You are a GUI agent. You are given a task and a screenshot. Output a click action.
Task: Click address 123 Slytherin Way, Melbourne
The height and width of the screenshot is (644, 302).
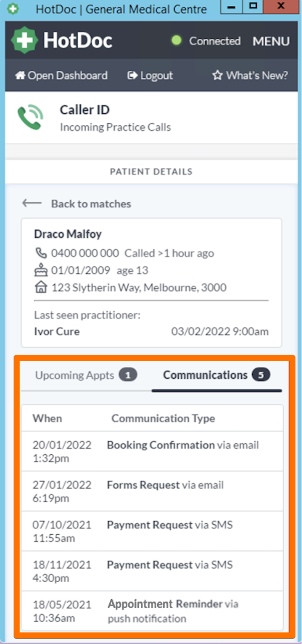pos(139,288)
